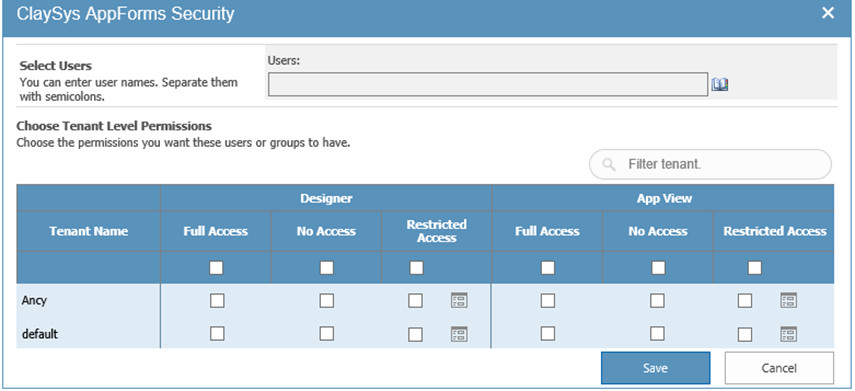Check Designer No Access for default tenant
This screenshot has height=391, width=855.
[327, 333]
